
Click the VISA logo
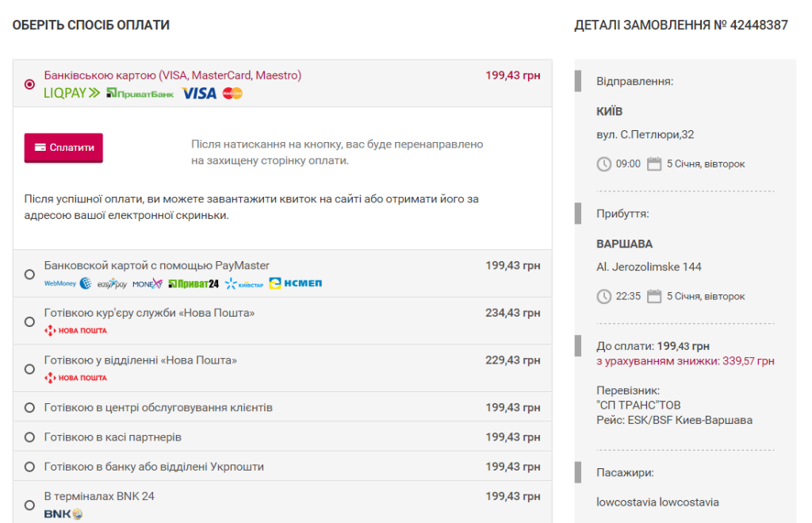click(x=199, y=94)
